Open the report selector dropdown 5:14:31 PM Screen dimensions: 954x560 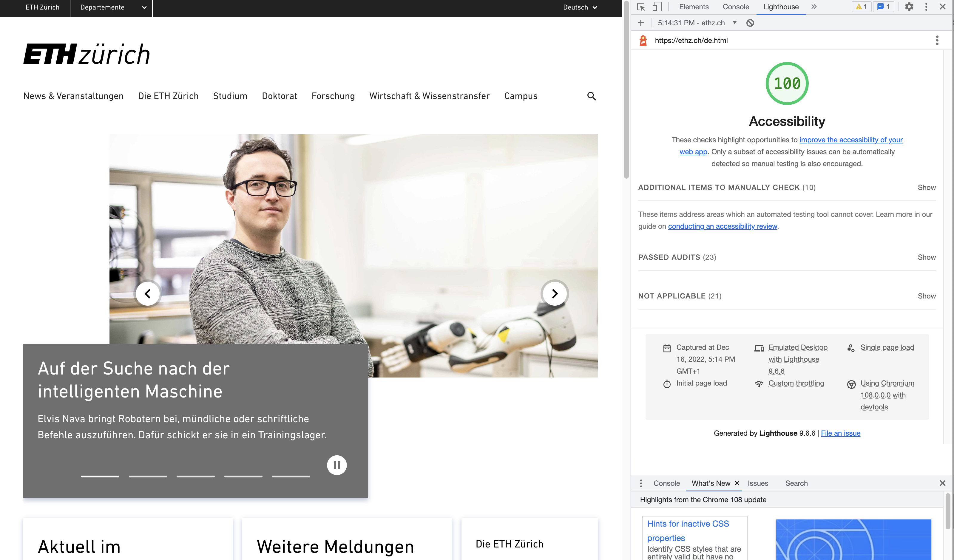(x=697, y=23)
